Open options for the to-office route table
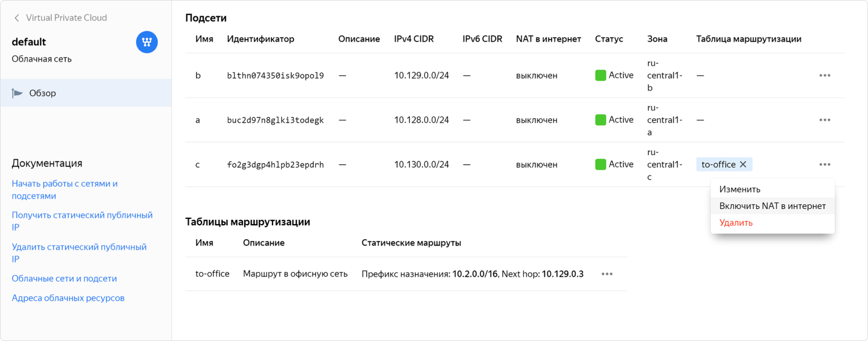 click(x=606, y=274)
